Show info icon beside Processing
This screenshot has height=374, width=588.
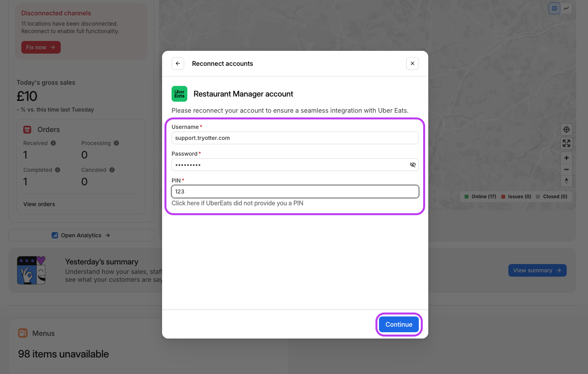[x=116, y=143]
